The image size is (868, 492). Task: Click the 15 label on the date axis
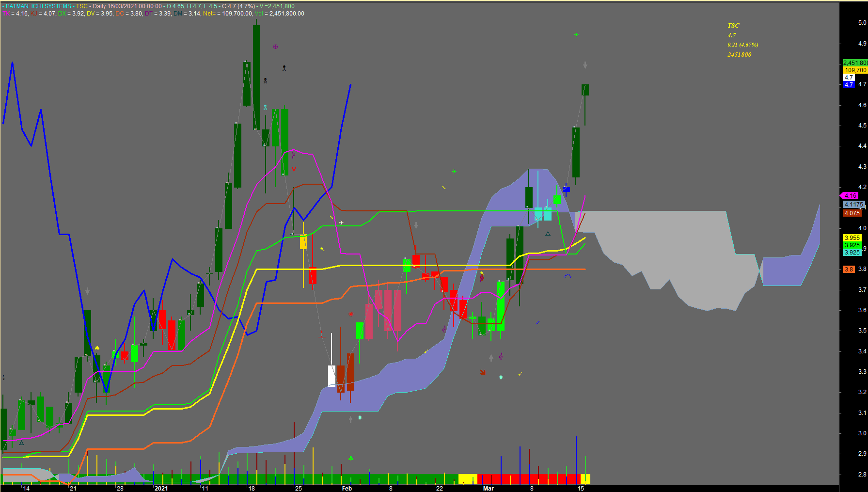[x=581, y=489]
